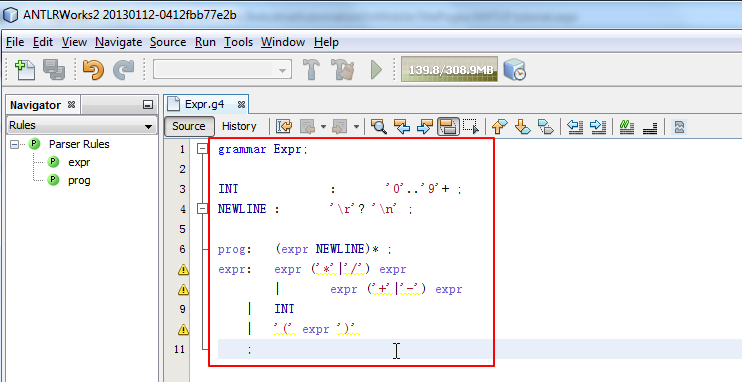The height and width of the screenshot is (382, 742).
Task: Click the warning icon beside the '(' expr ')' line
Action: pyautogui.click(x=183, y=329)
